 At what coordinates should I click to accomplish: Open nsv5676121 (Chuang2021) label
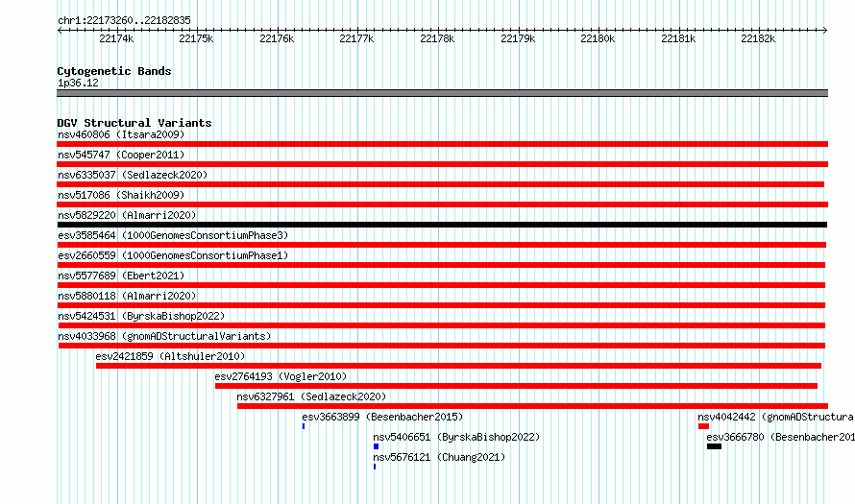pos(439,457)
